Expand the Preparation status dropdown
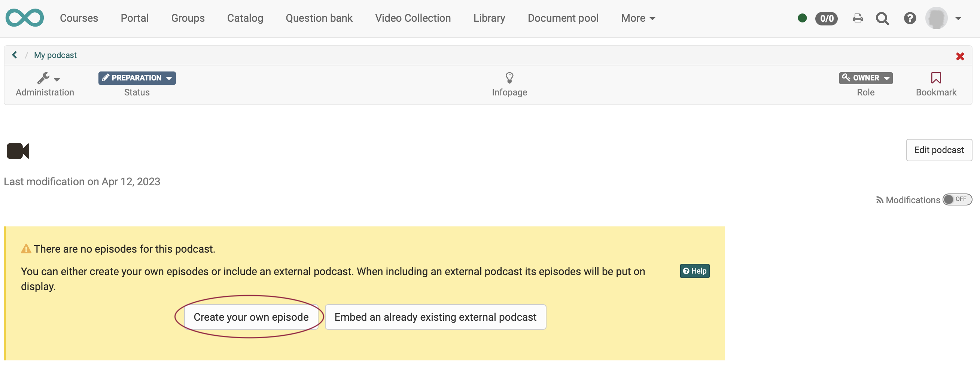Viewport: 980px width, 372px height. (137, 78)
